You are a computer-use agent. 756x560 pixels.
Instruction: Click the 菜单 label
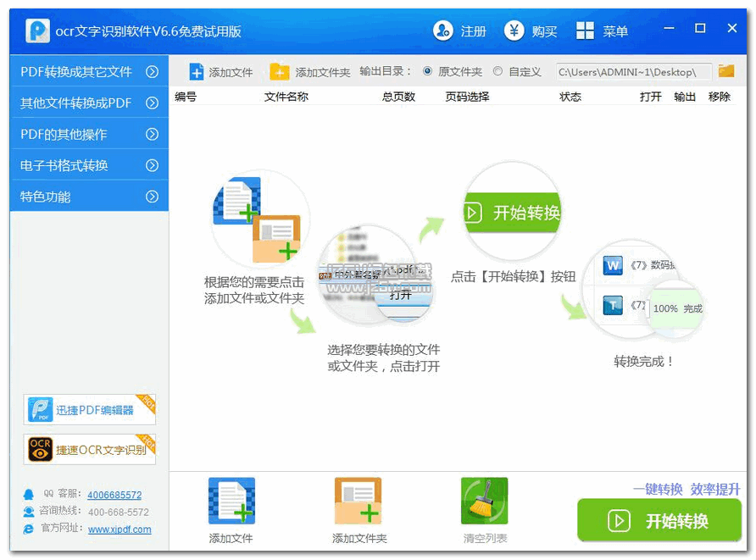click(615, 31)
